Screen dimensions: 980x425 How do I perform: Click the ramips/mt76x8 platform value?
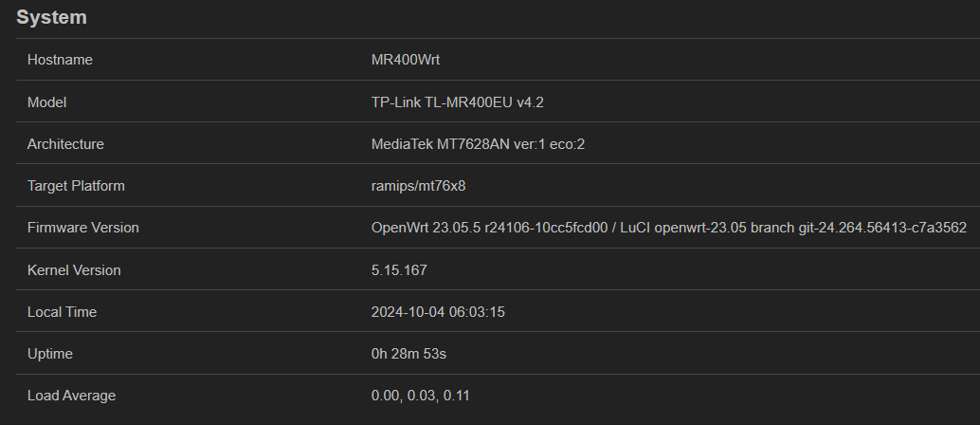418,186
